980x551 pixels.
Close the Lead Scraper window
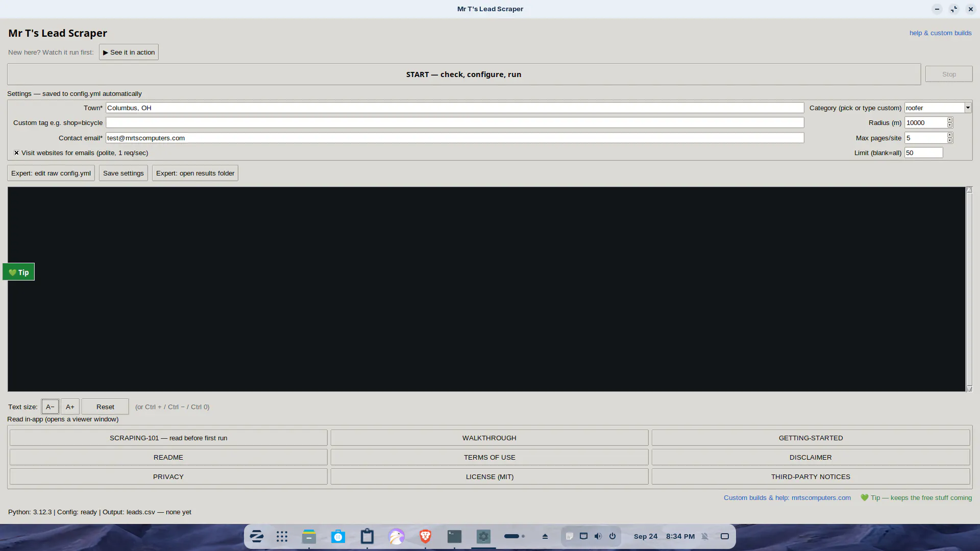pos(971,9)
